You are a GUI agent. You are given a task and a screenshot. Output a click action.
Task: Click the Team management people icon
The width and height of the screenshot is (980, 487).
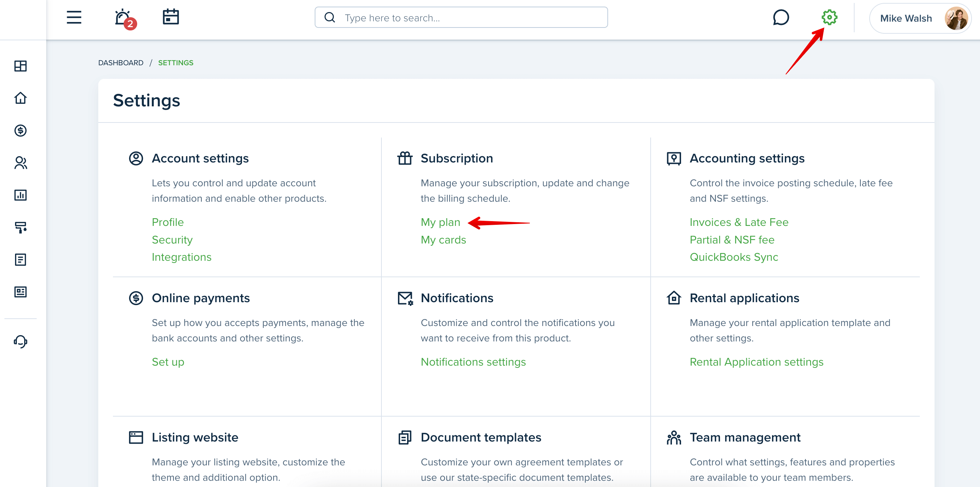pos(674,437)
